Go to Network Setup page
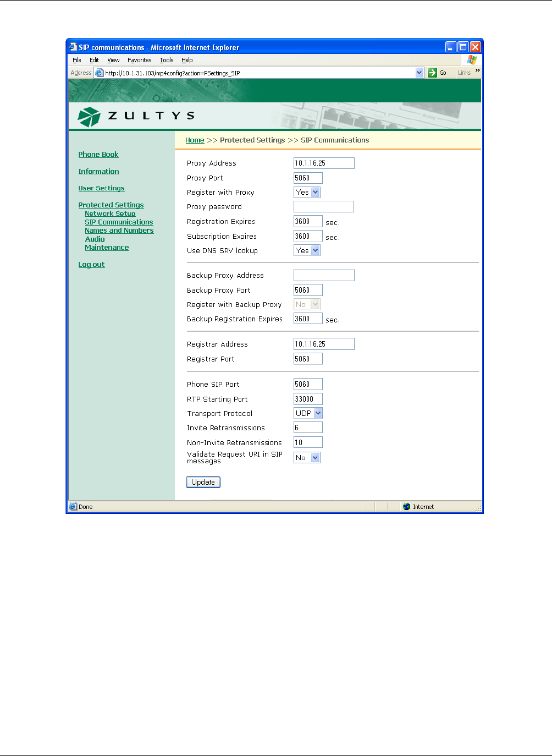Screen dimensions: 552x756 click(x=110, y=213)
